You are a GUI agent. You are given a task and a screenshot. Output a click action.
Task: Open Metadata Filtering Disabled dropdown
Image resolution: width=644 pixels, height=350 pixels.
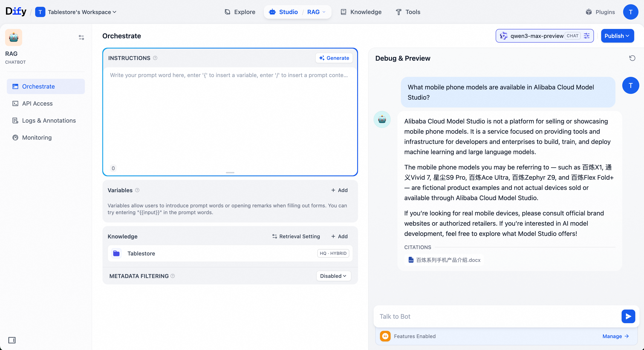coord(333,276)
